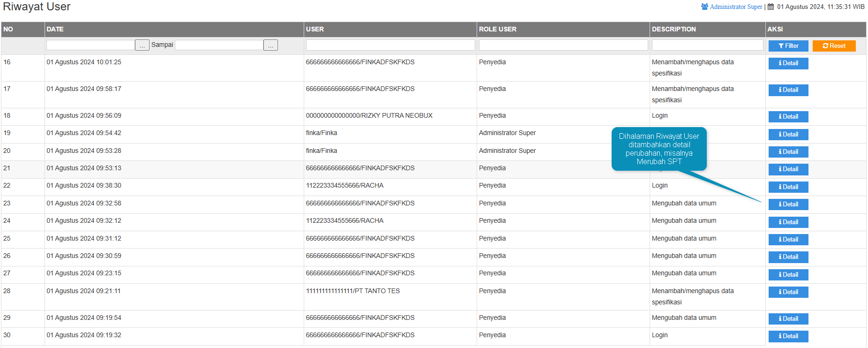Viewport: 868px width, 348px height.
Task: Click the start date filter input
Action: coord(90,45)
